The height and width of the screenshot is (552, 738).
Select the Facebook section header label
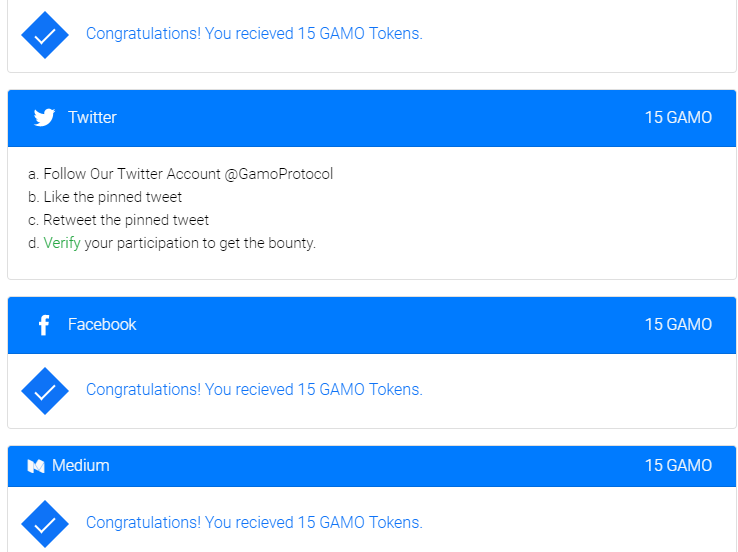pos(102,325)
